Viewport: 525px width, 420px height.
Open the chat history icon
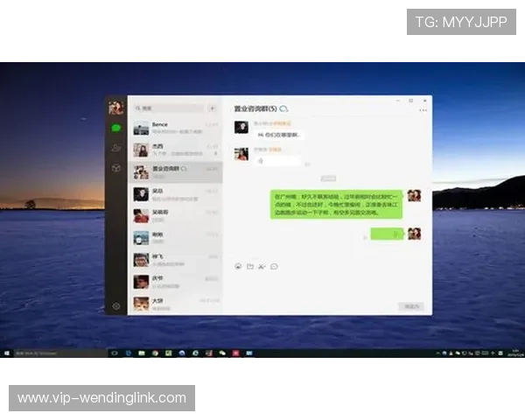[274, 266]
